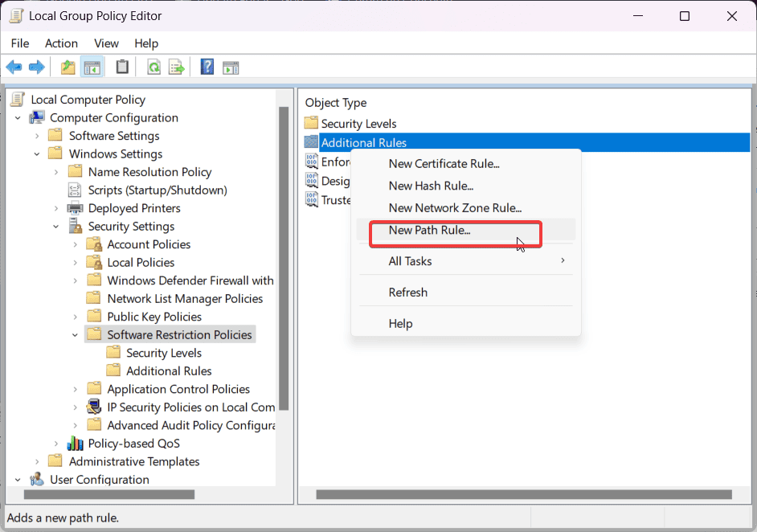The height and width of the screenshot is (532, 757).
Task: Click the Designated File Types item icon
Action: pos(311,181)
